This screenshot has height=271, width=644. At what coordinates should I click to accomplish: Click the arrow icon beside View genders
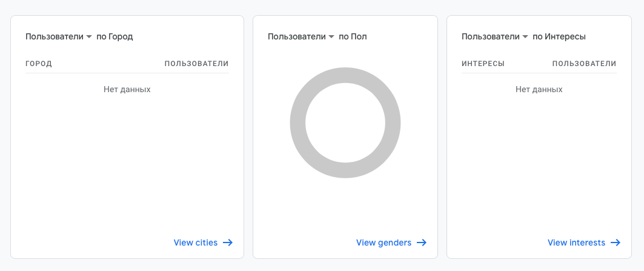click(x=422, y=243)
